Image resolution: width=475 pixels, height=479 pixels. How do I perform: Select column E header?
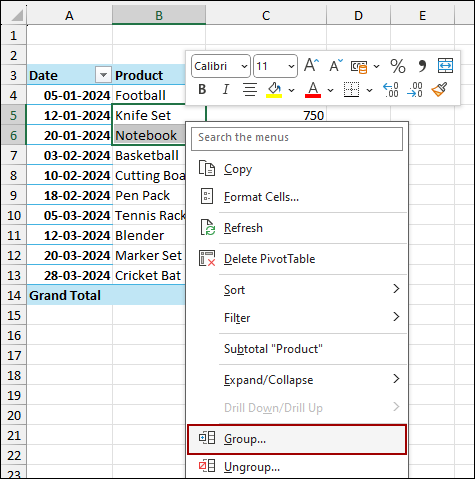pos(422,15)
